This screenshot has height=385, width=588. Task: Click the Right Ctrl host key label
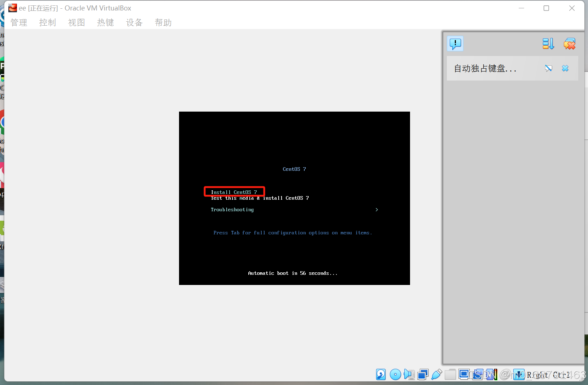(548, 375)
